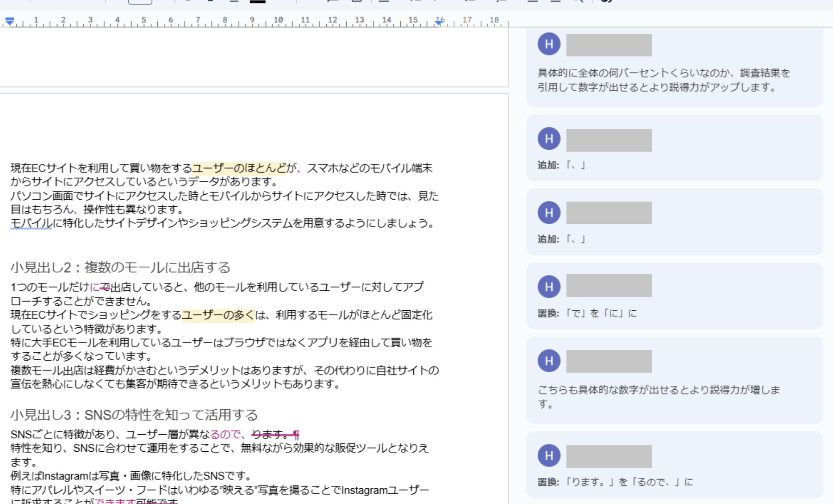Click the struck-through text ります。
833x504 pixels.
point(270,435)
